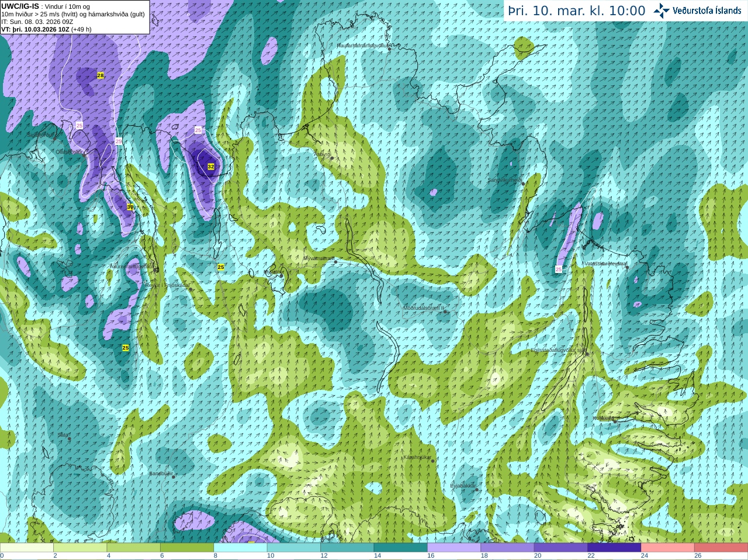This screenshot has width=748, height=560.
Task: Click the yellow 25 gust label west of Mývatn
Action: tap(221, 267)
